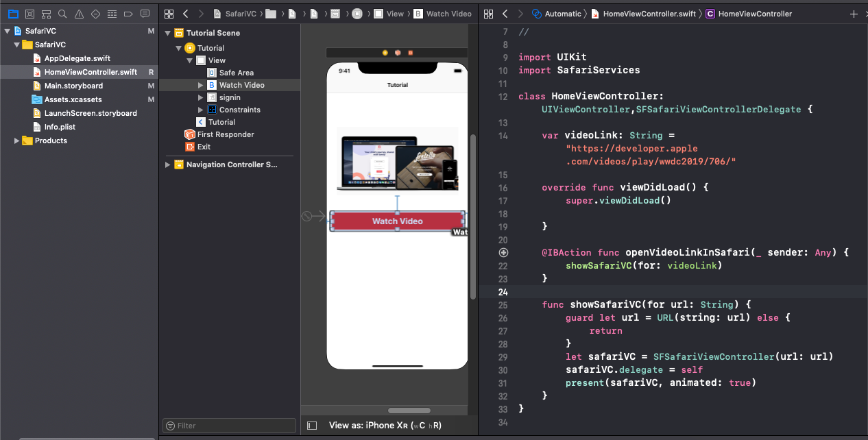Open the Report navigator speech bubble icon
Screen dimensions: 868x440
point(145,14)
